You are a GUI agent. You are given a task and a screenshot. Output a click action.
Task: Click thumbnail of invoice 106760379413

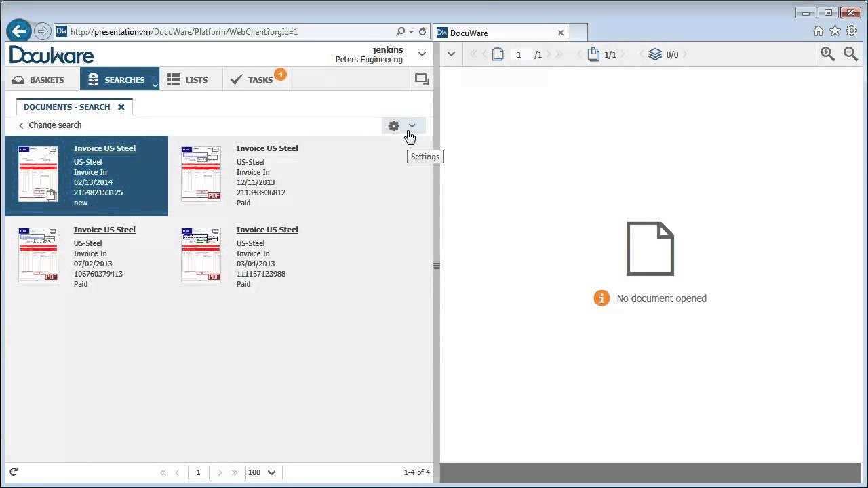click(x=38, y=255)
